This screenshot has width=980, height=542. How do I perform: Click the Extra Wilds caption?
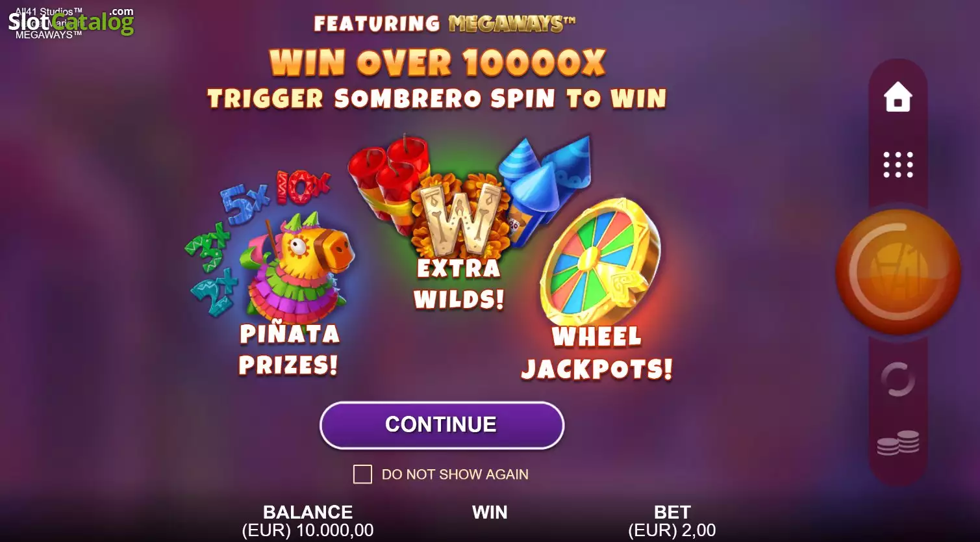(459, 284)
